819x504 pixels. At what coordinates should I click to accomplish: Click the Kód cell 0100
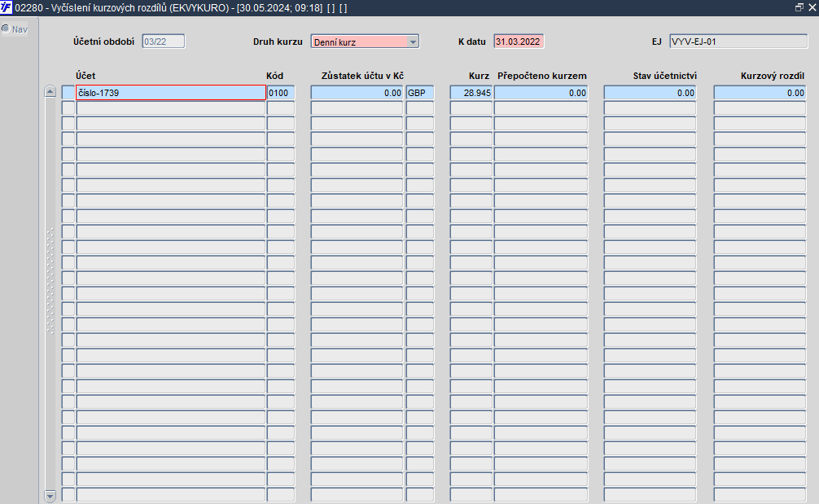pos(281,93)
